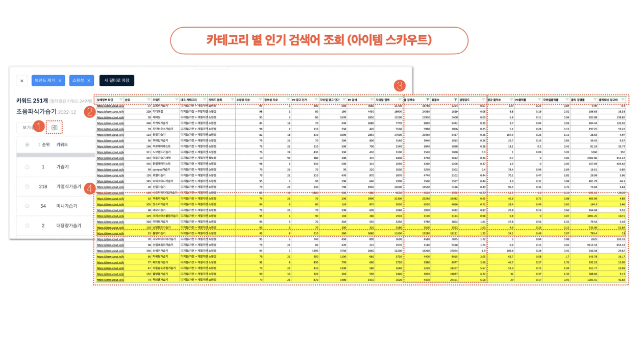This screenshot has height=342, width=644.
Task: Open the PC클릭률 column filter dropdown
Action: [x=539, y=100]
